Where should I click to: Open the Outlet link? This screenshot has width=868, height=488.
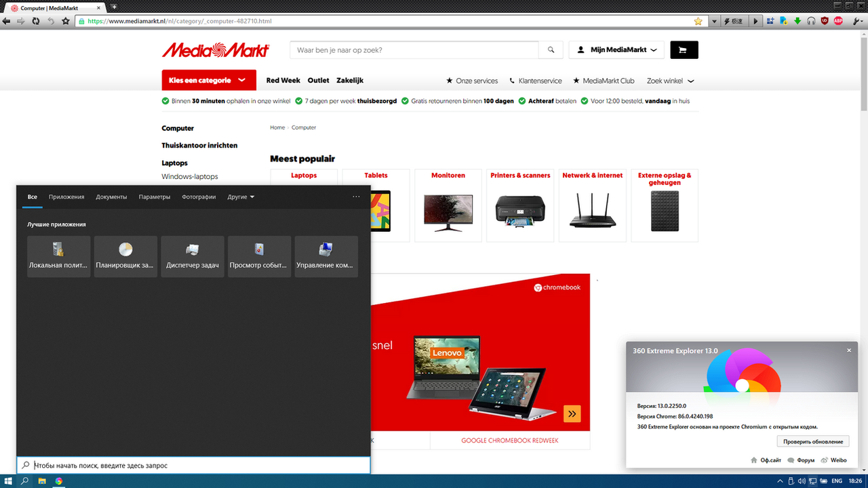(318, 80)
